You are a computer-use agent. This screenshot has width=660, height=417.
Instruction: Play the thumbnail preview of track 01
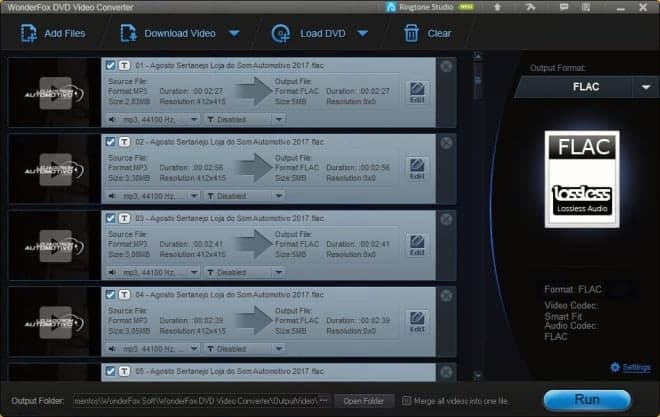pos(55,93)
